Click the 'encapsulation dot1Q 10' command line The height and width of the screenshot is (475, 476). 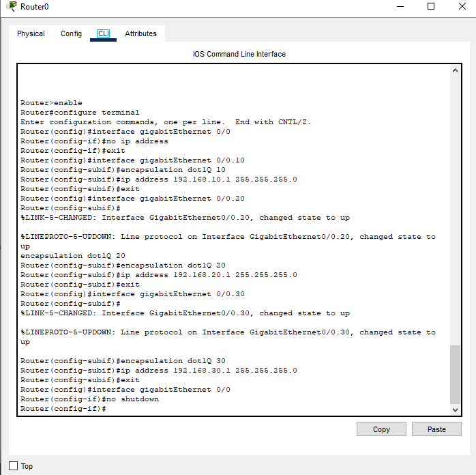click(x=123, y=170)
